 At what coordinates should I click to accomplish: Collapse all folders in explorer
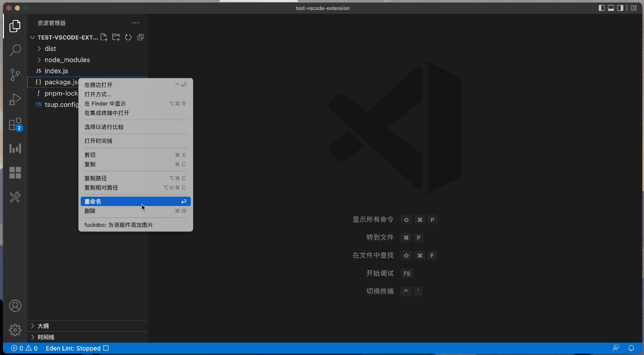pos(140,37)
